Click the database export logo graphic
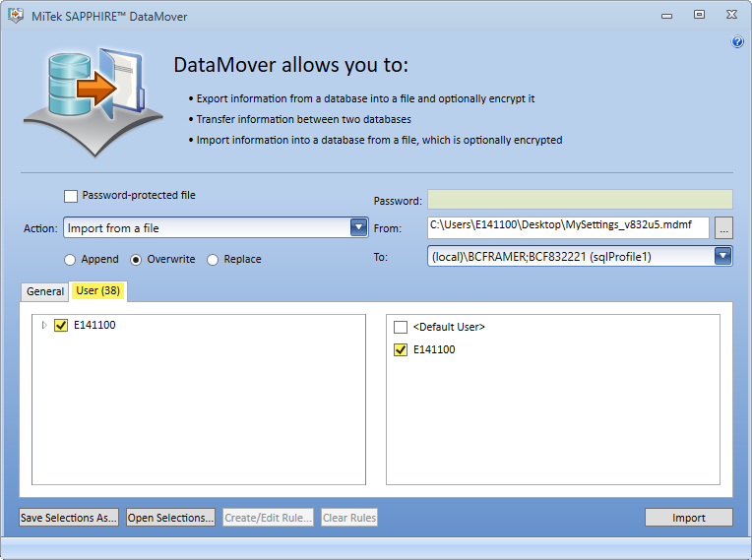Screen dimensions: 752x560 [94, 101]
